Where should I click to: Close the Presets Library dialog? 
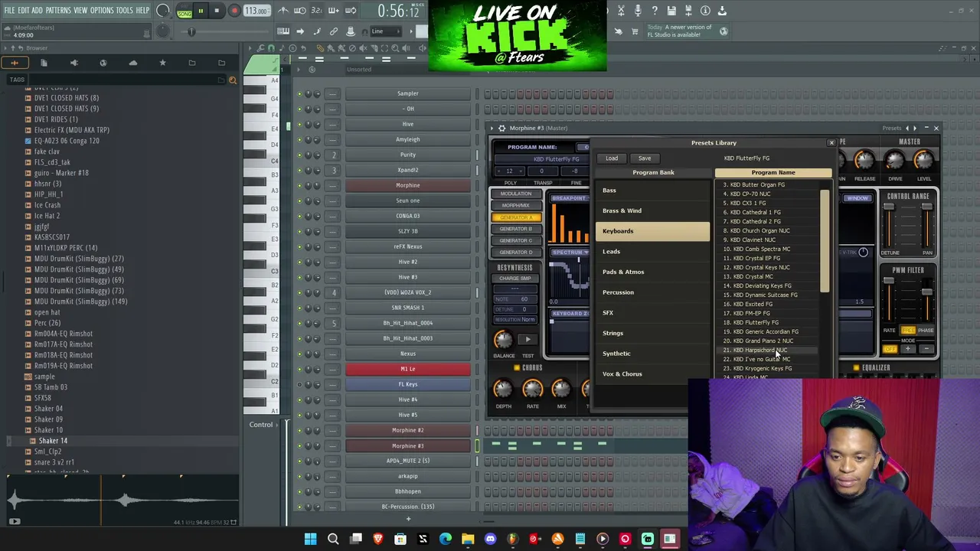coord(831,143)
